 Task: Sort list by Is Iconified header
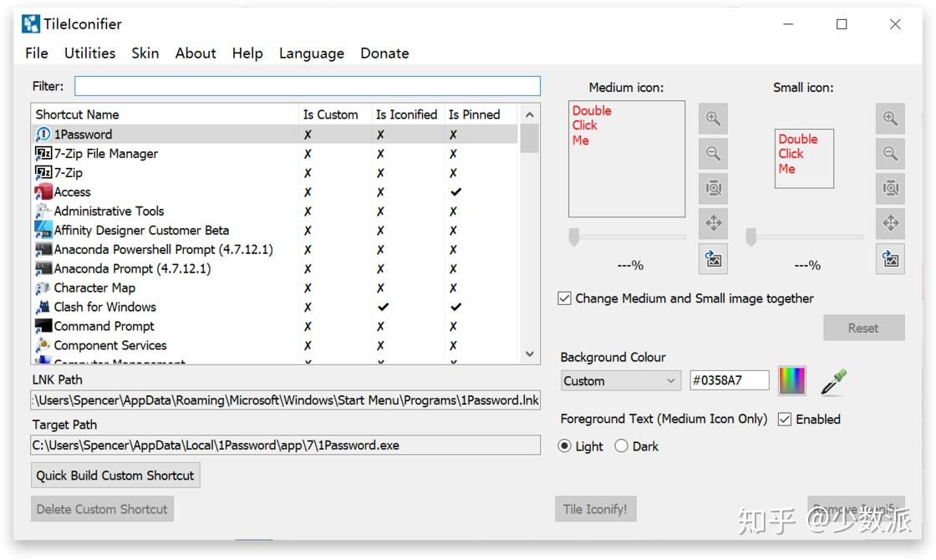click(408, 114)
